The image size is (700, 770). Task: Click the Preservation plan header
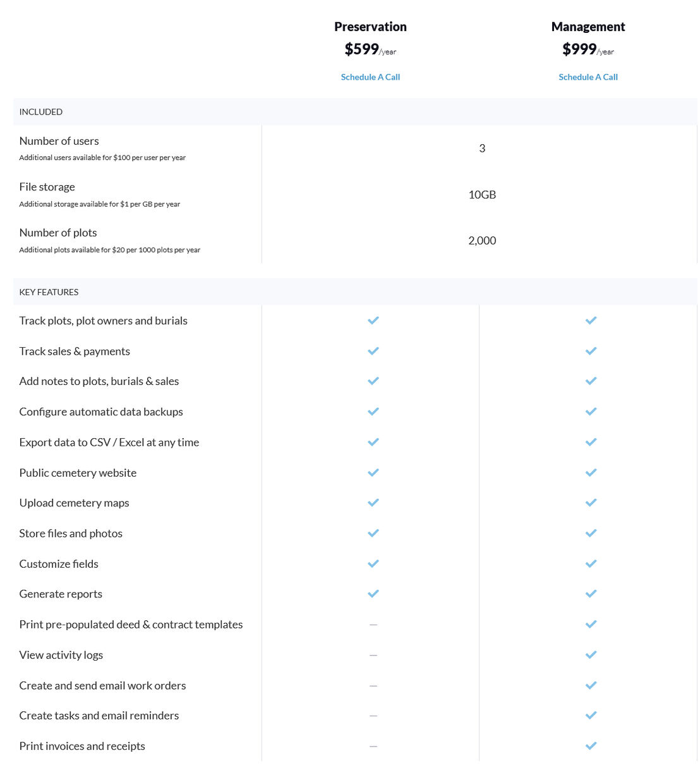[x=370, y=27]
